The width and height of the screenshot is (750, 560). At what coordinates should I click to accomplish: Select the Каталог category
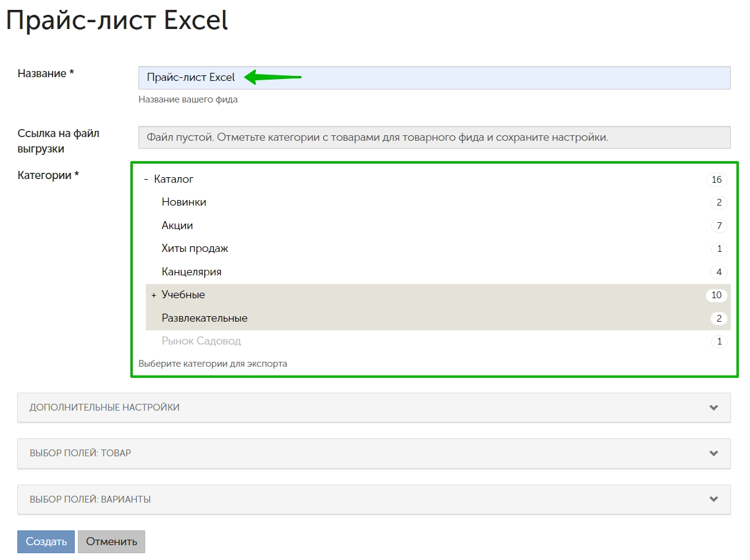point(174,180)
